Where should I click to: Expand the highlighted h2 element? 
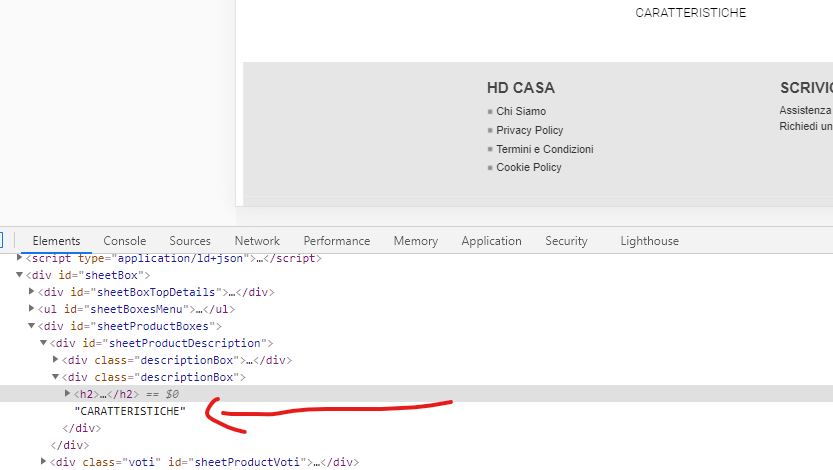pyautogui.click(x=67, y=394)
